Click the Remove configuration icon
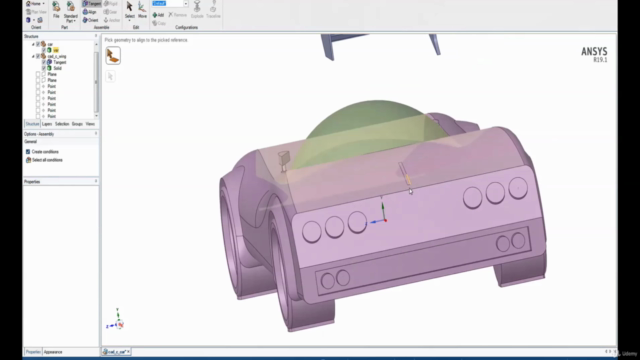The width and height of the screenshot is (640, 360). (171, 15)
